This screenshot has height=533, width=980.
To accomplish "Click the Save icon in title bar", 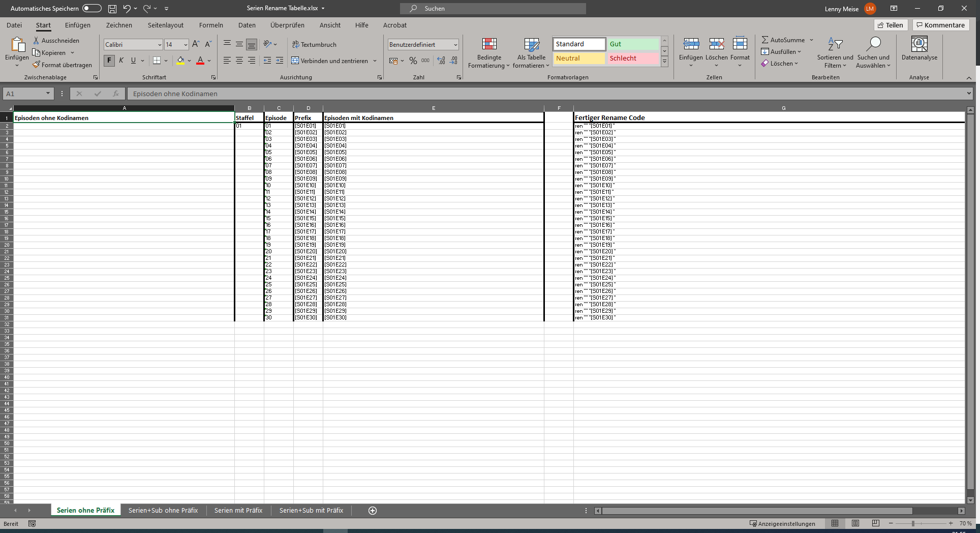I will 112,9.
